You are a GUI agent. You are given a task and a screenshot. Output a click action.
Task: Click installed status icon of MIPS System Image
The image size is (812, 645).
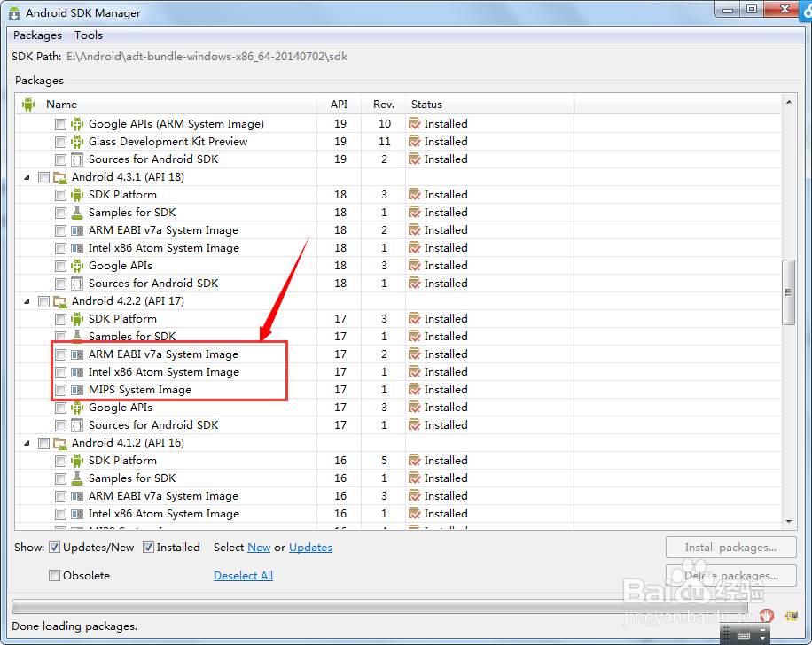pyautogui.click(x=414, y=390)
